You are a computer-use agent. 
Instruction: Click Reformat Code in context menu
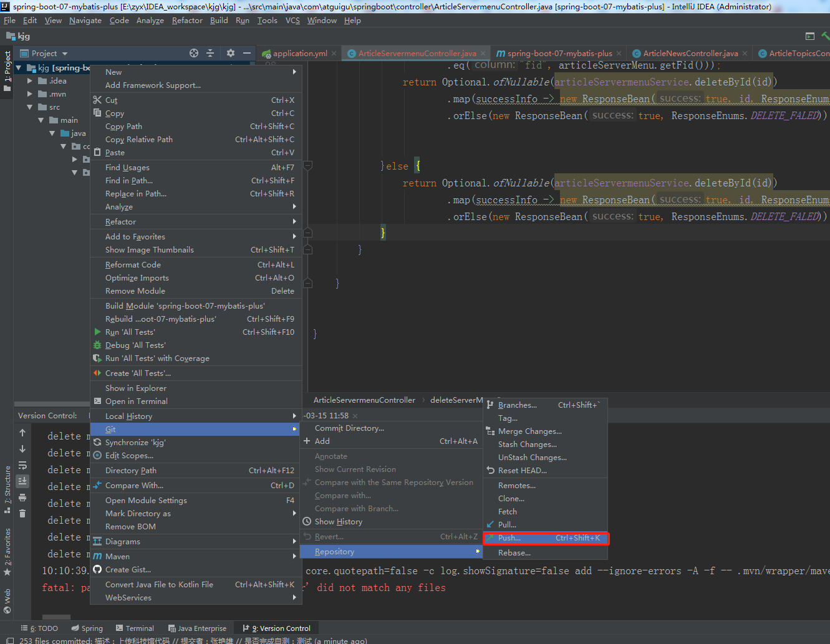point(196,265)
